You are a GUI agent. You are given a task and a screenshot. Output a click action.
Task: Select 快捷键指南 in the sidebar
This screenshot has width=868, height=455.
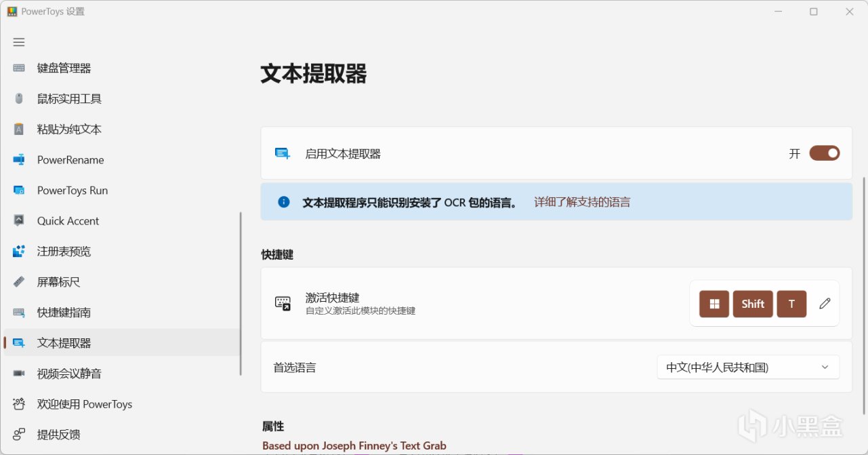tap(122, 313)
